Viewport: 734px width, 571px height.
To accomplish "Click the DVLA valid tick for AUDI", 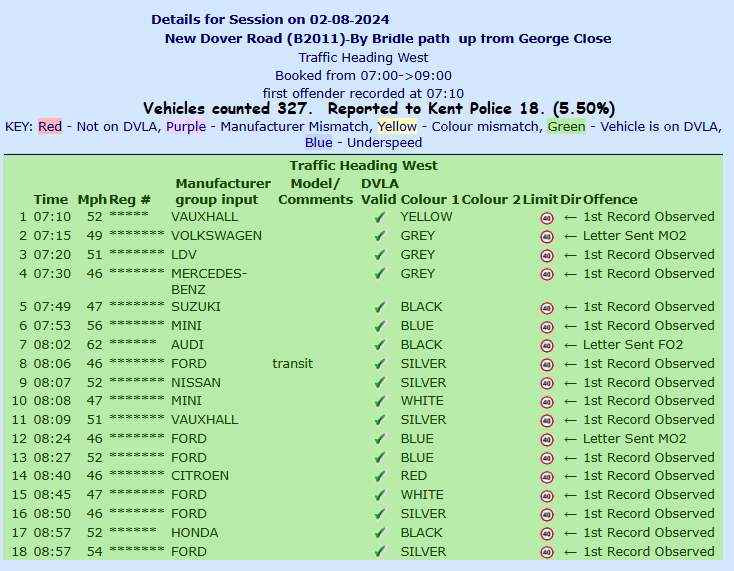I will [x=380, y=345].
